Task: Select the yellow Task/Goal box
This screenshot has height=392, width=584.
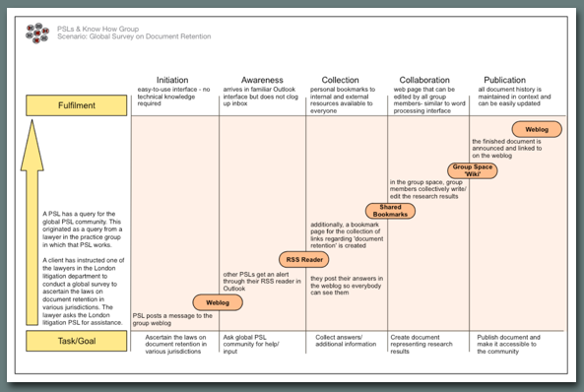Action: click(77, 341)
